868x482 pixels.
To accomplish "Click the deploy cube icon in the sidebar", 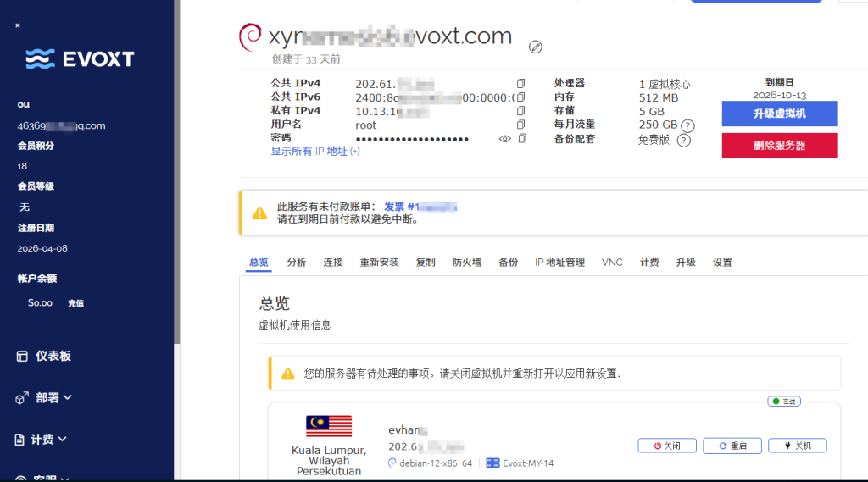I will [21, 398].
